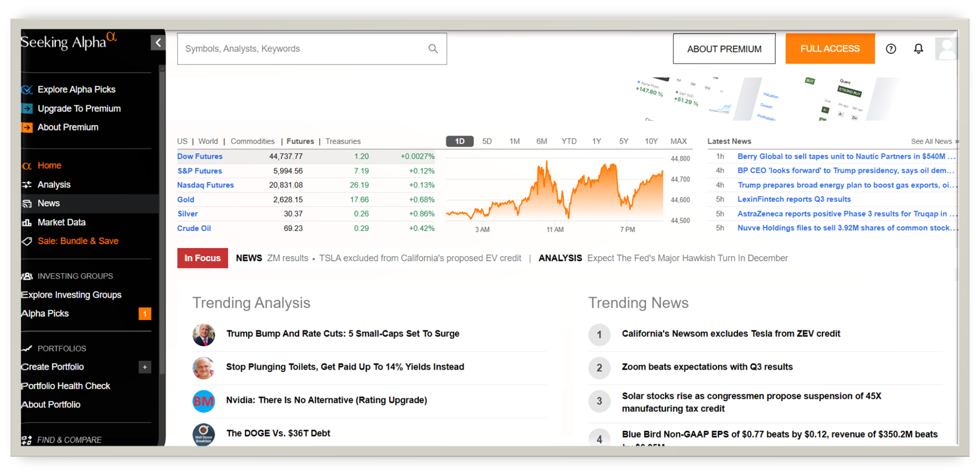Click the Portfolios trend line icon
Viewport: 980px width, 475px height.
pyautogui.click(x=27, y=349)
